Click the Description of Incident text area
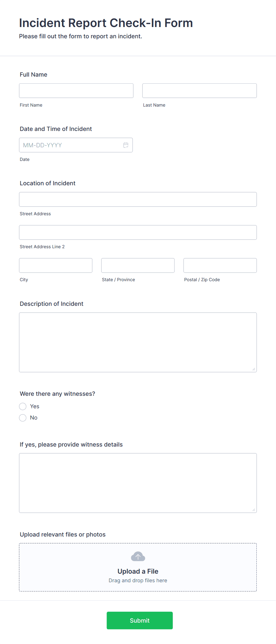This screenshot has height=644, width=276. pos(138,341)
